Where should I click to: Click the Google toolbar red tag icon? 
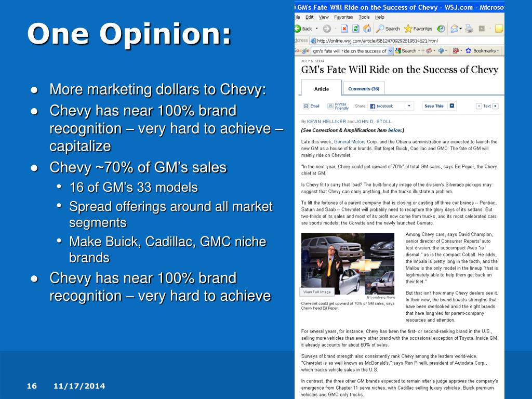tap(429, 50)
